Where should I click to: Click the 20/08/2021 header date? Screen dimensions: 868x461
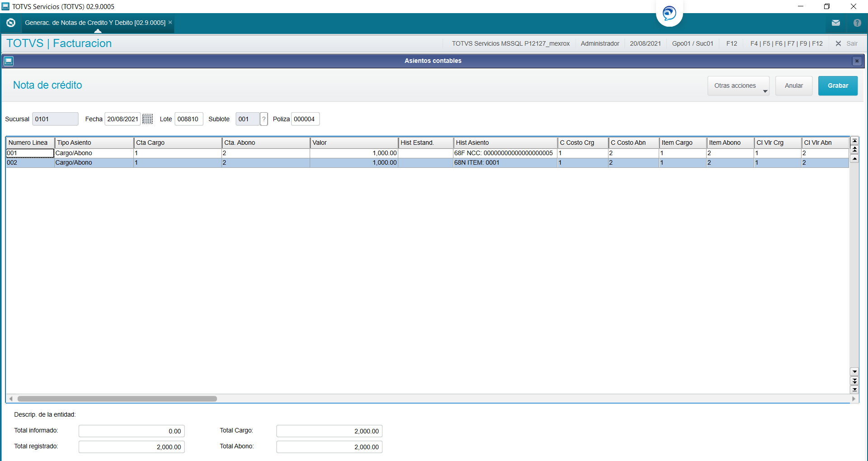coord(645,43)
